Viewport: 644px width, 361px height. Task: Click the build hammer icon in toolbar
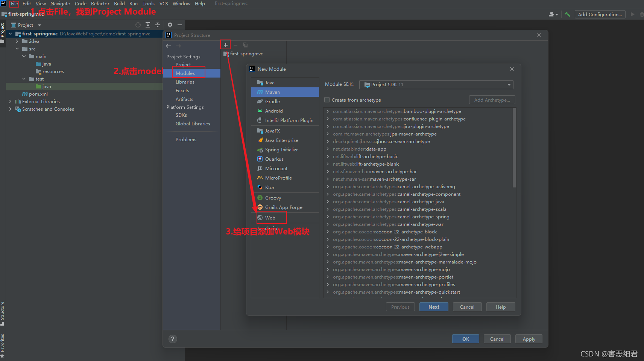tap(567, 14)
